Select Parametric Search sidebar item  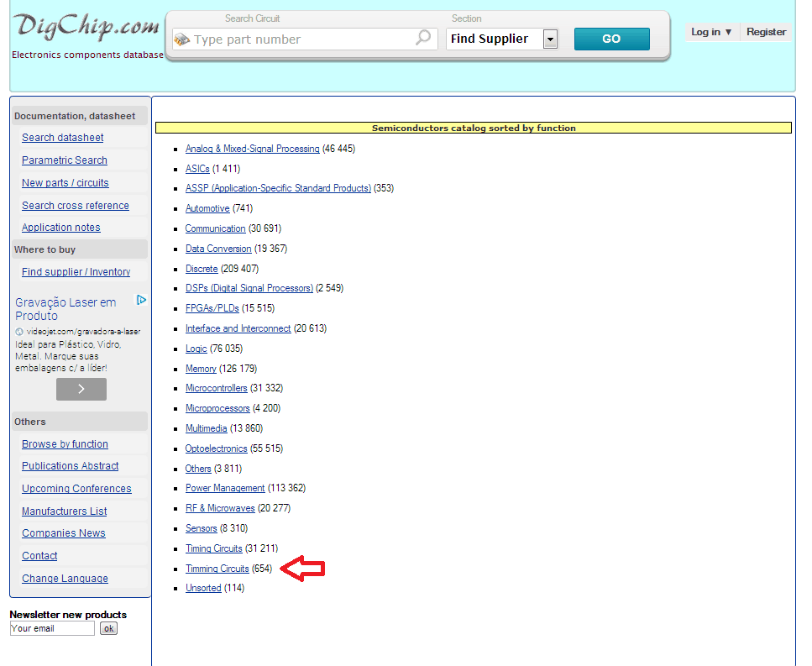[x=65, y=160]
